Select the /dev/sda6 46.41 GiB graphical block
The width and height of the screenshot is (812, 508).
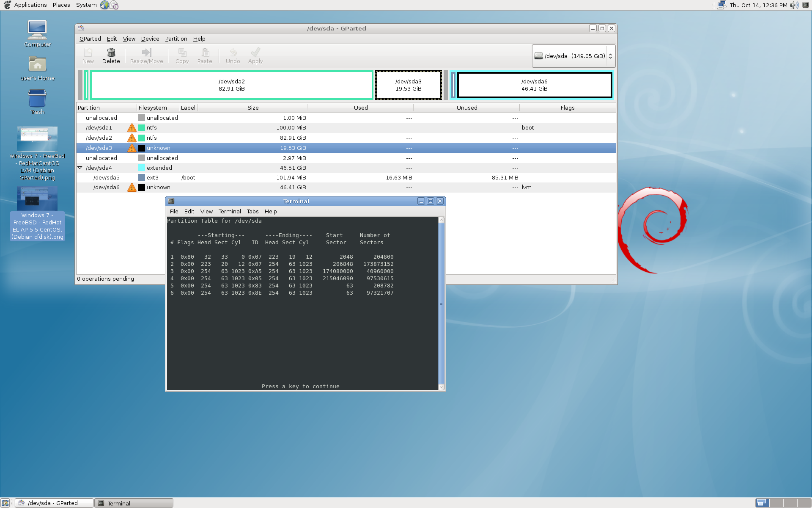click(535, 85)
